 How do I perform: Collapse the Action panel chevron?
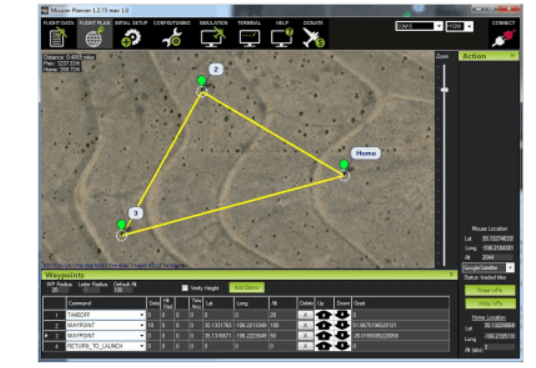pos(512,55)
